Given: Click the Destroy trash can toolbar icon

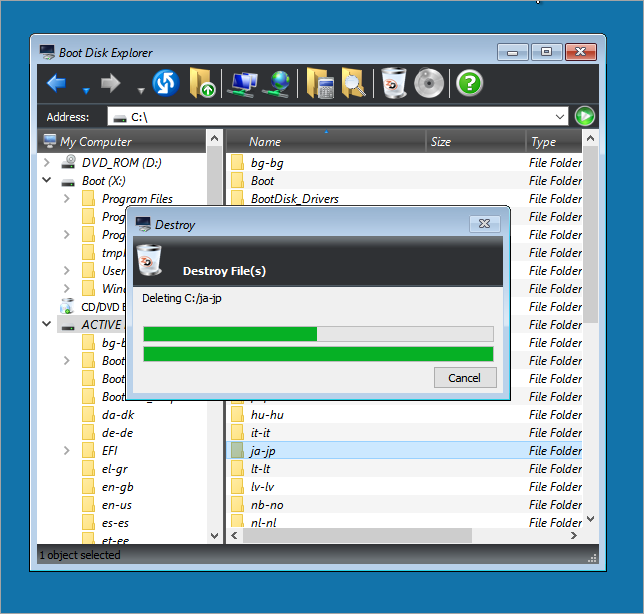Looking at the screenshot, I should pos(393,83).
